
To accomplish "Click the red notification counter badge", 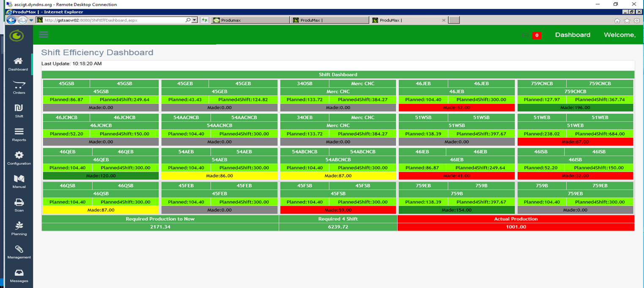I will (537, 35).
